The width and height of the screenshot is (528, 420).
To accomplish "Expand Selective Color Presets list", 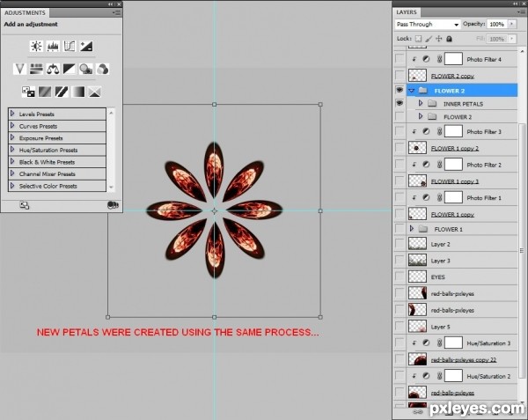I will pyautogui.click(x=12, y=186).
